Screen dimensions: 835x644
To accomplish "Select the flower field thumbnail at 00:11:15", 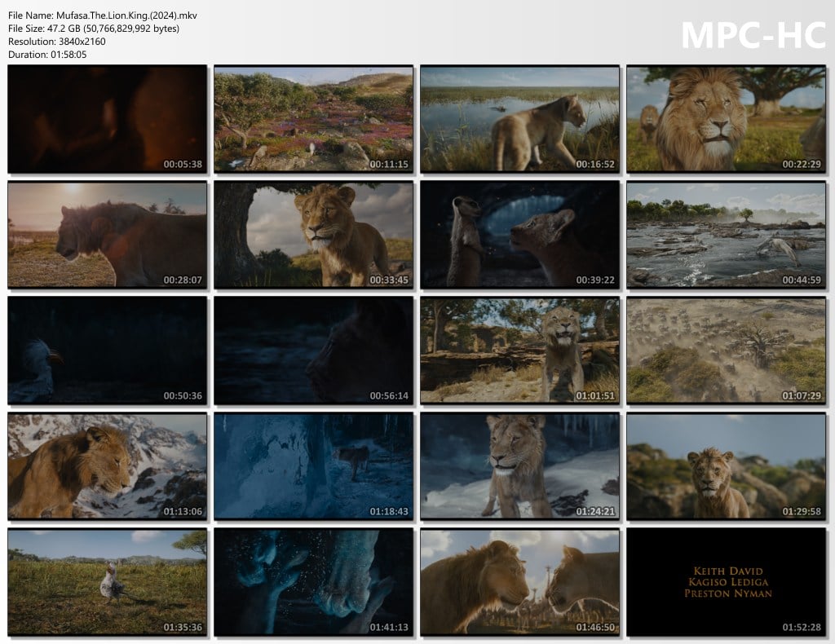I will (314, 119).
